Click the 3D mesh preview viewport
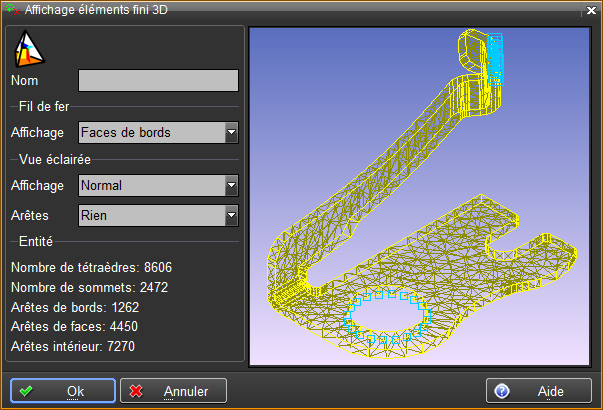 click(x=420, y=196)
